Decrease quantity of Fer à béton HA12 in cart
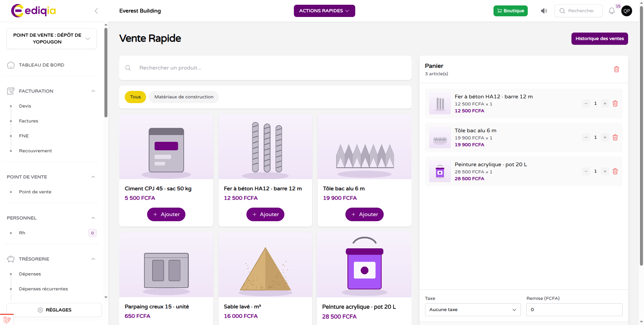The width and height of the screenshot is (644, 325). pyautogui.click(x=586, y=103)
